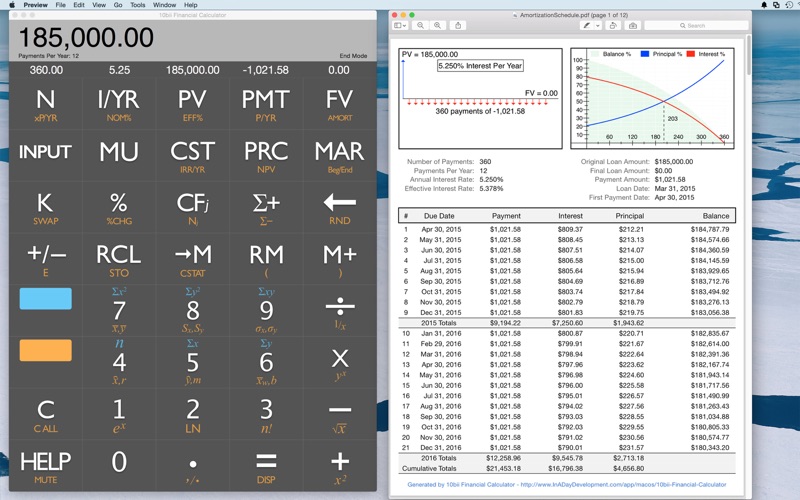The height and width of the screenshot is (500, 800).
Task: Tap the backspace arrow key
Action: tap(340, 208)
